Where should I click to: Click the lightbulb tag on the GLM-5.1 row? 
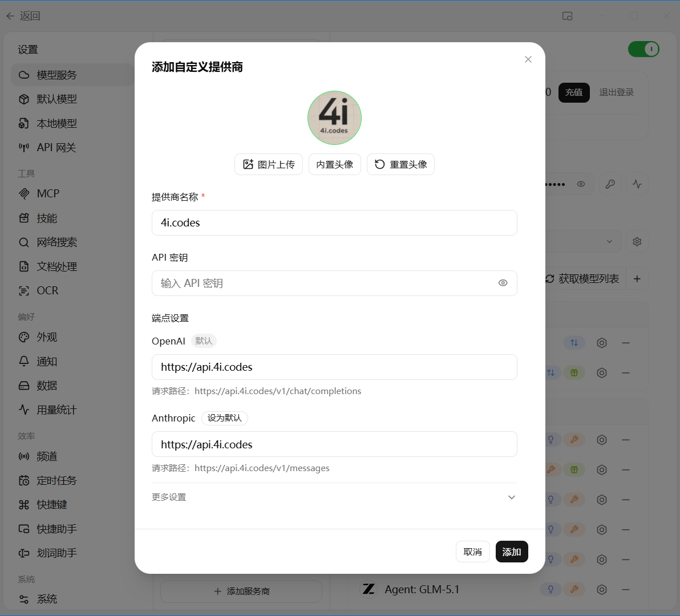point(551,590)
